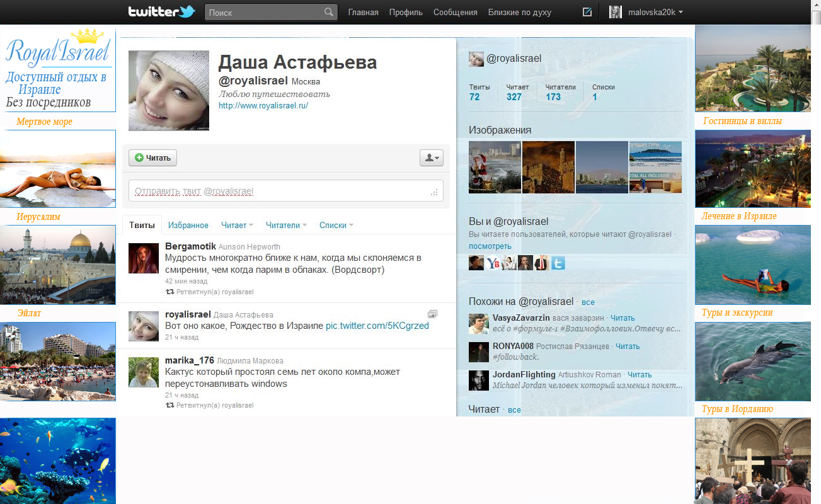Open the sepia old city wall image thumbnail

click(x=548, y=167)
